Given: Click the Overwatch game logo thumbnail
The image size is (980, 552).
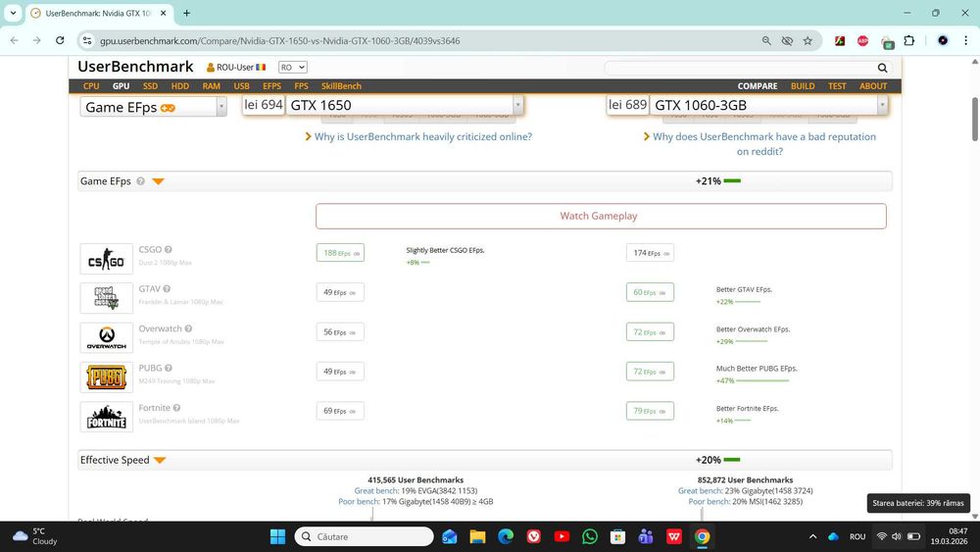Looking at the screenshot, I should 106,337.
